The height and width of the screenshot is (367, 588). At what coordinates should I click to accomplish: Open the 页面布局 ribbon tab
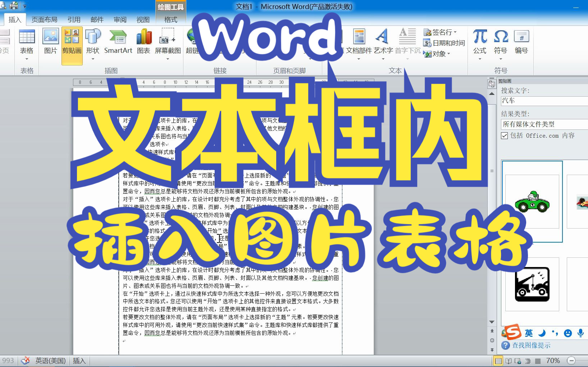click(44, 20)
